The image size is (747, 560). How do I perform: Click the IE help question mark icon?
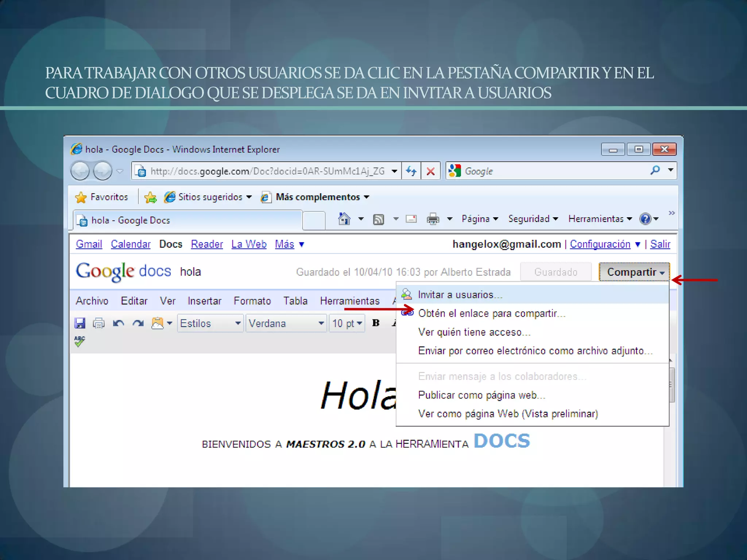[645, 219]
